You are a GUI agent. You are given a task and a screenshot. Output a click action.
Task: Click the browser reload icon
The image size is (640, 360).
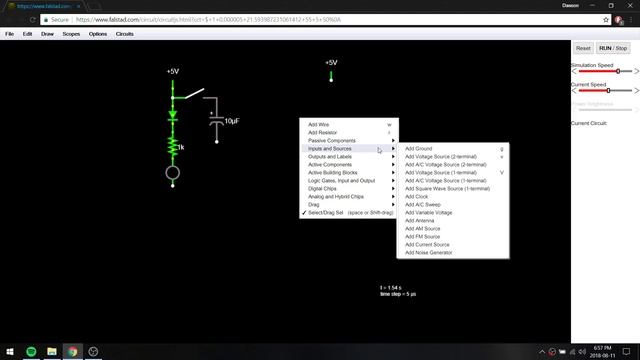pos(33,20)
